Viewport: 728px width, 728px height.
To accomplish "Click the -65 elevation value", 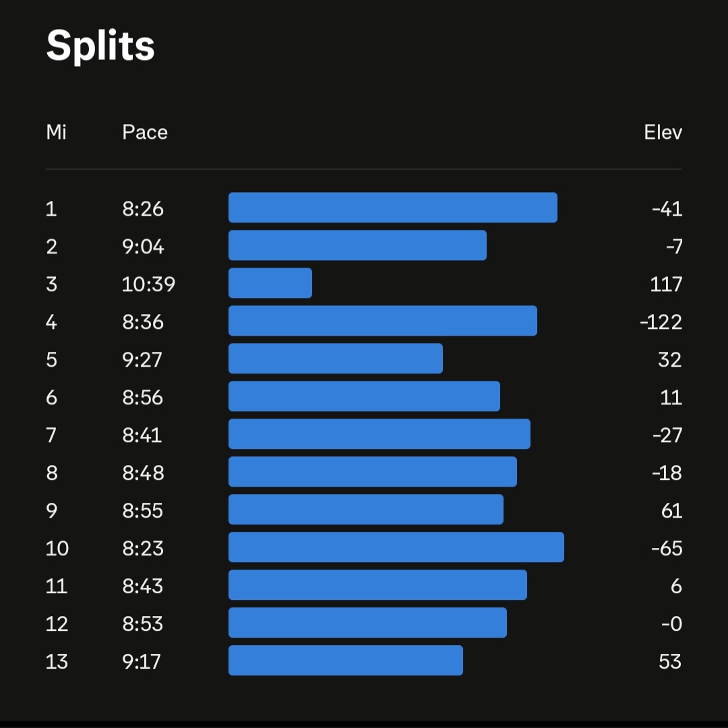I will tap(667, 549).
